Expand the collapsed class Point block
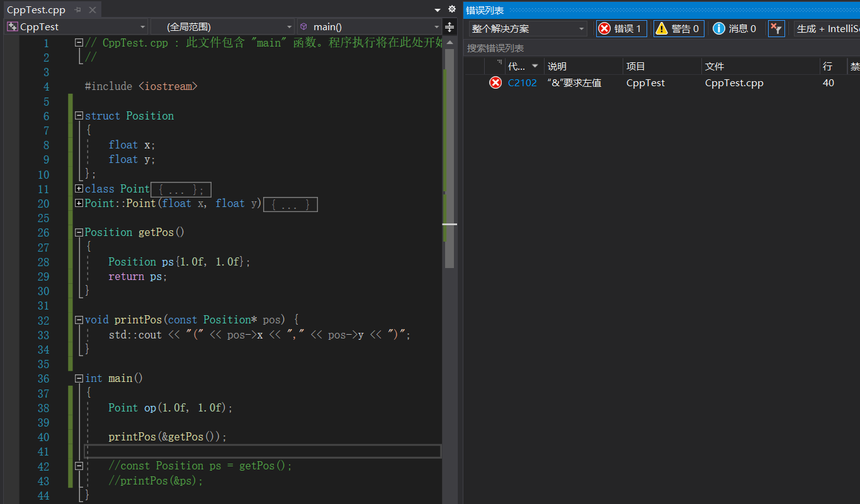 [x=79, y=188]
